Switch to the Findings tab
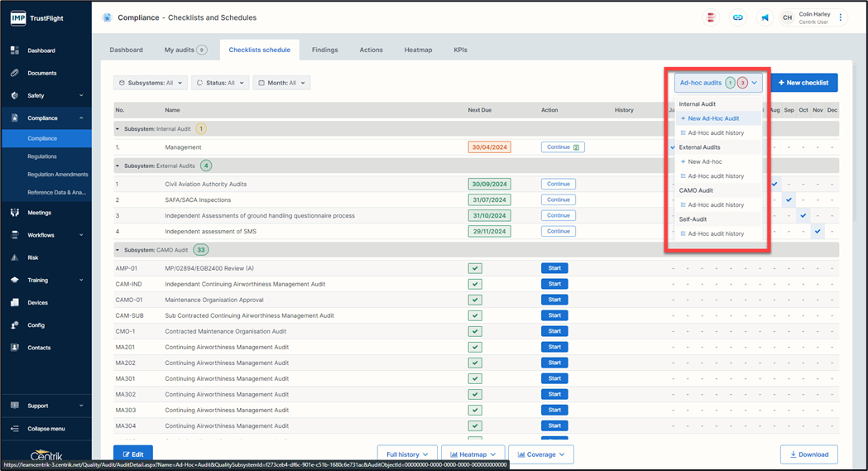The image size is (868, 471). 324,50
